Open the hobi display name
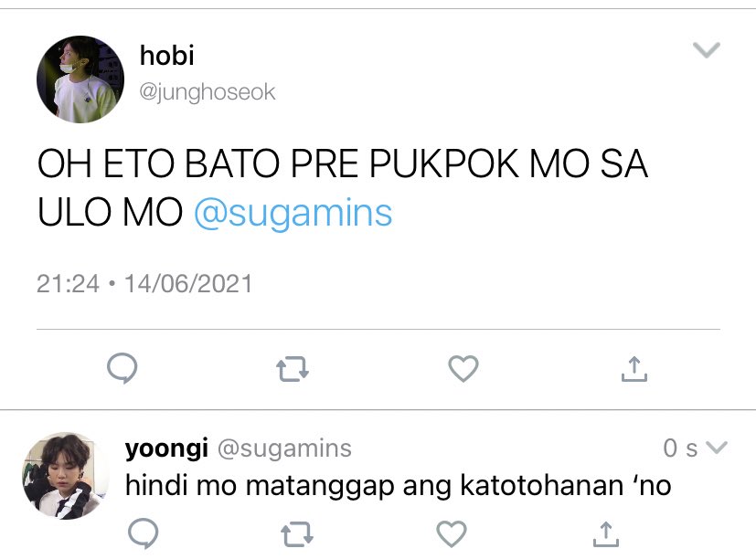This screenshot has width=756, height=559. 166,55
